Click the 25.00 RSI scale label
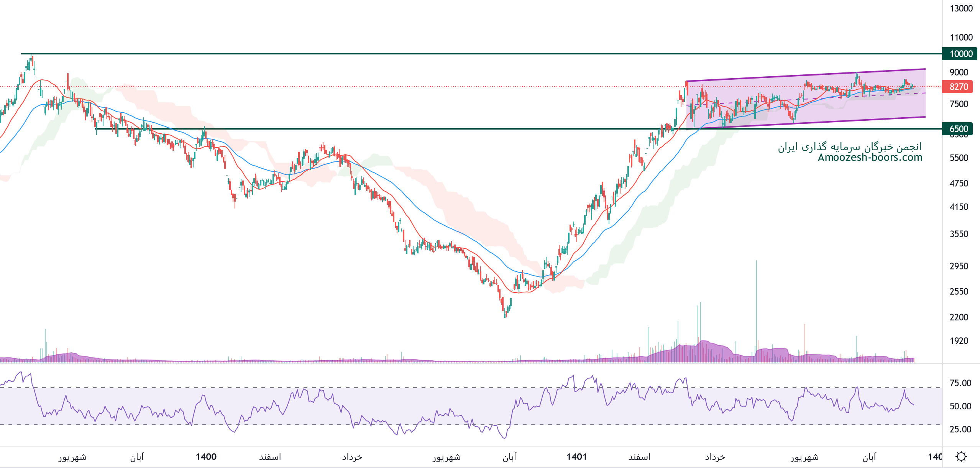Image resolution: width=980 pixels, height=468 pixels. 960,429
